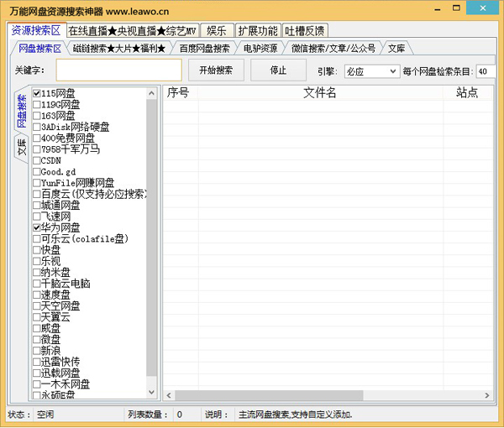Tick the 天空网盘 checkbox
The height and width of the screenshot is (428, 504).
(36, 306)
